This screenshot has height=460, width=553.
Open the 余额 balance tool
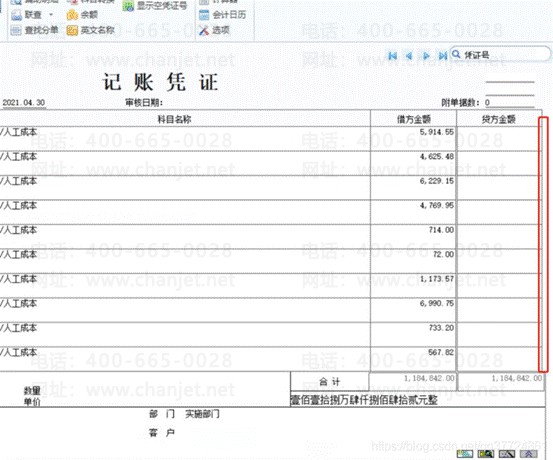tap(82, 15)
